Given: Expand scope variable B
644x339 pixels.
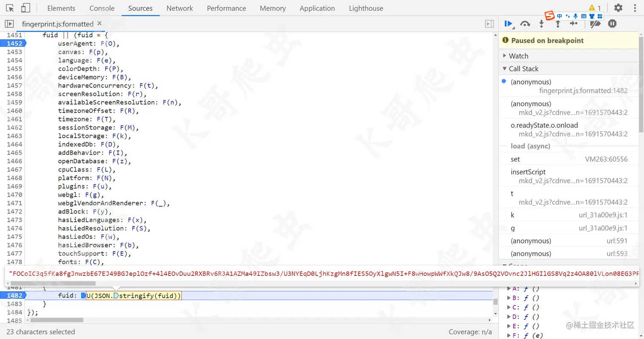Looking at the screenshot, I should coord(509,298).
